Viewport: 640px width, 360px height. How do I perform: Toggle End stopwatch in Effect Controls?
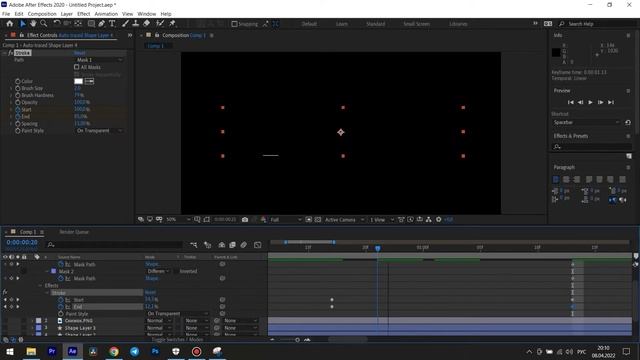(x=18, y=116)
